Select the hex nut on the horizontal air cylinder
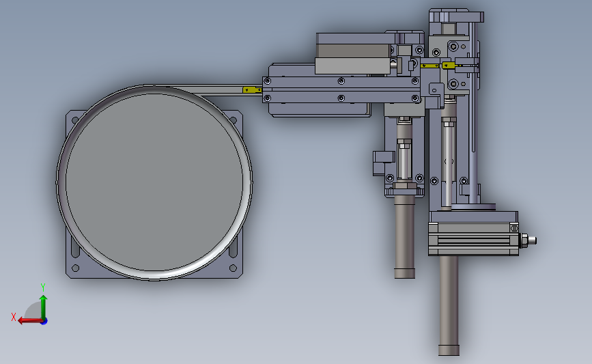This screenshot has height=364, width=592. point(524,240)
